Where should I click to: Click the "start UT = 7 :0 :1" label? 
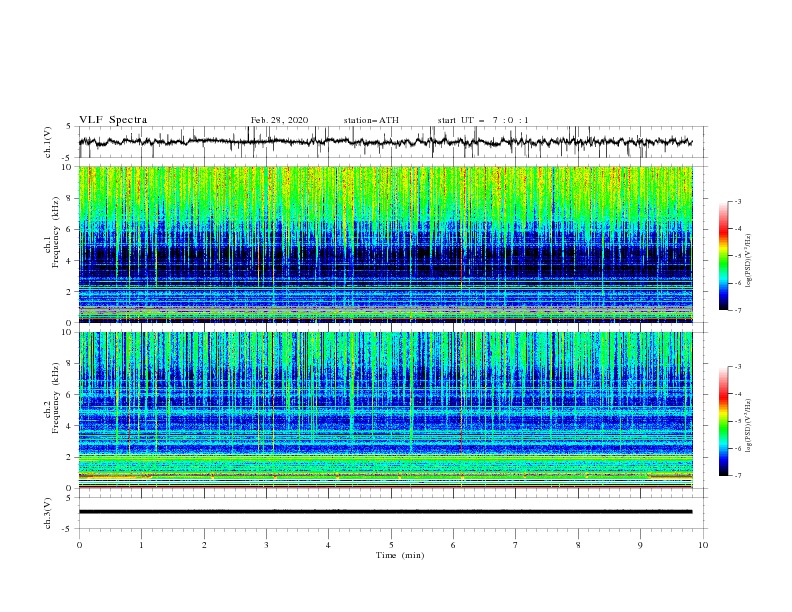coord(483,120)
